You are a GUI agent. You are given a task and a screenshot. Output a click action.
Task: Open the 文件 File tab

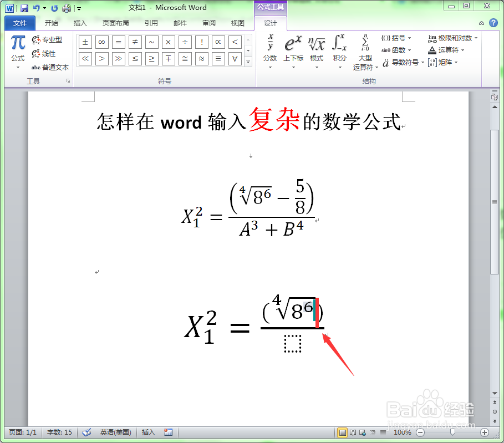pos(20,23)
